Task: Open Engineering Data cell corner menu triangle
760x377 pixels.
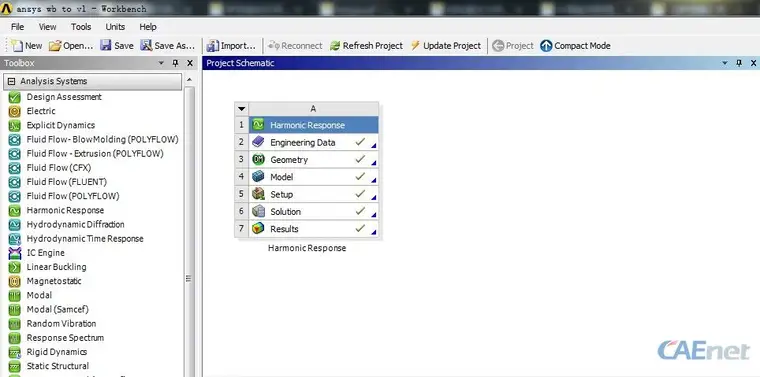Action: point(374,145)
